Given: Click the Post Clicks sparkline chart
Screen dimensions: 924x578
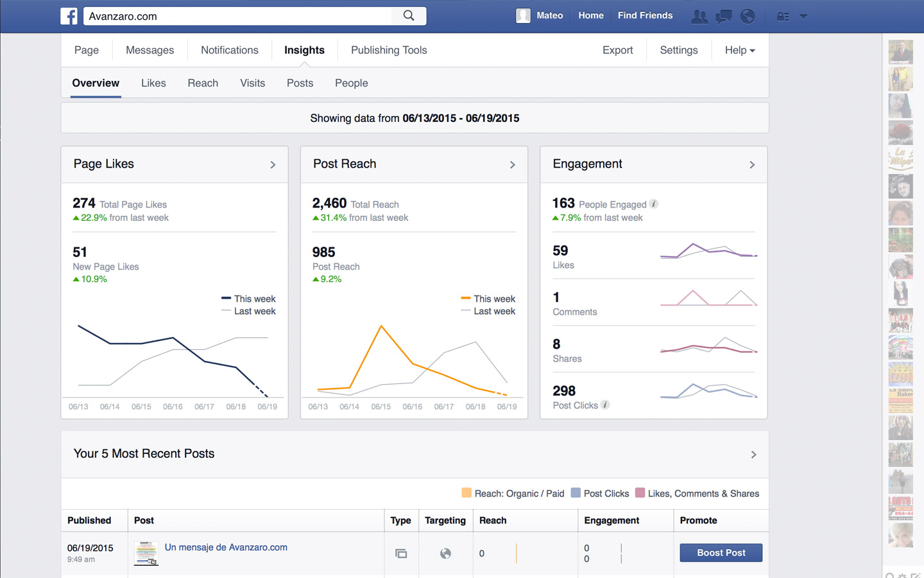Looking at the screenshot, I should [x=709, y=390].
